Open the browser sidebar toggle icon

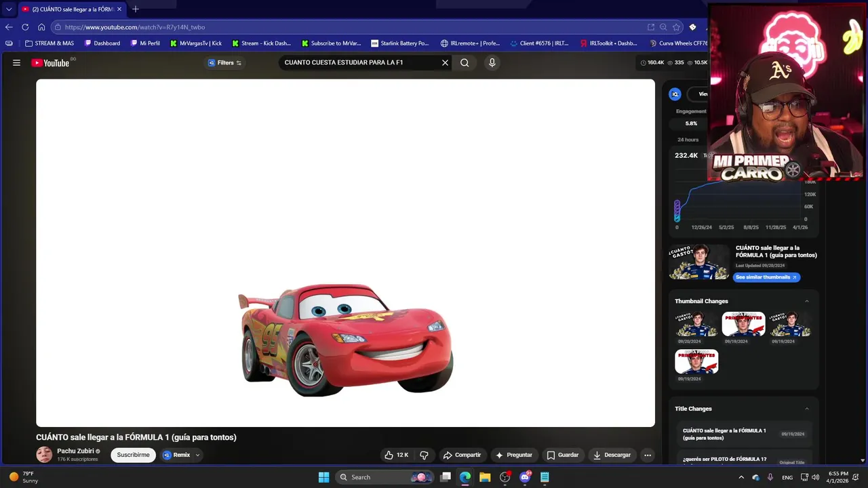click(9, 43)
